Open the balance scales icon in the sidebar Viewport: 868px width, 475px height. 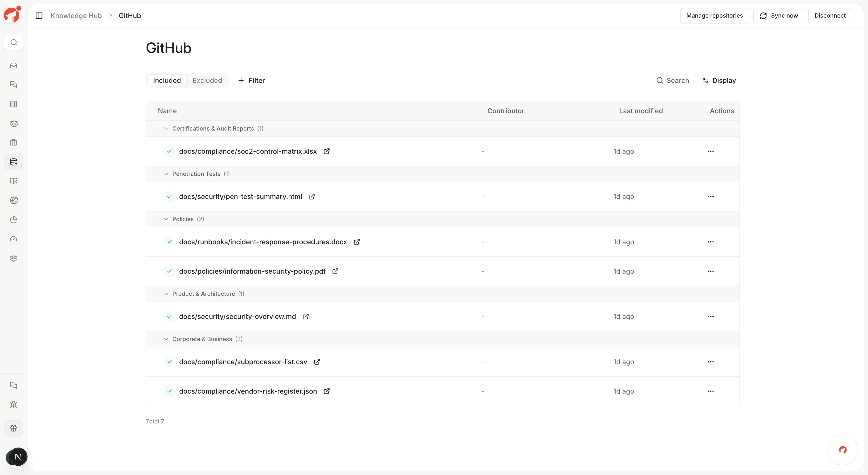(14, 123)
